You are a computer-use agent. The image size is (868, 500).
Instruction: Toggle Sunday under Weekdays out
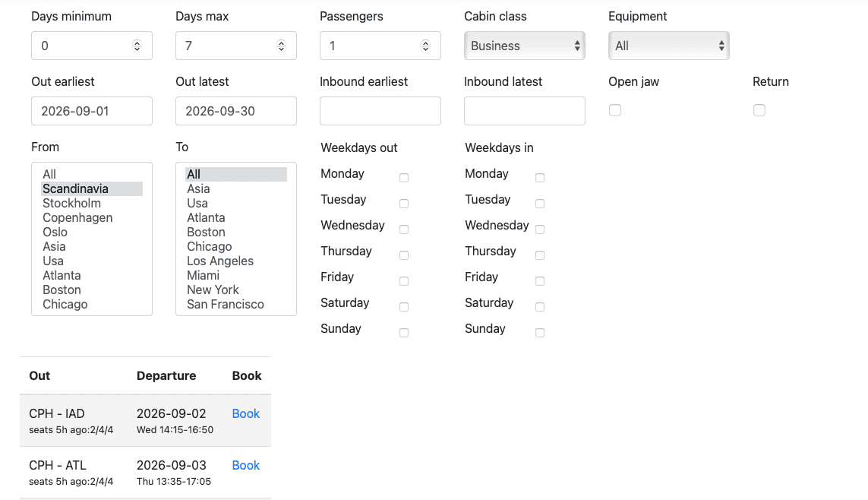pos(404,333)
